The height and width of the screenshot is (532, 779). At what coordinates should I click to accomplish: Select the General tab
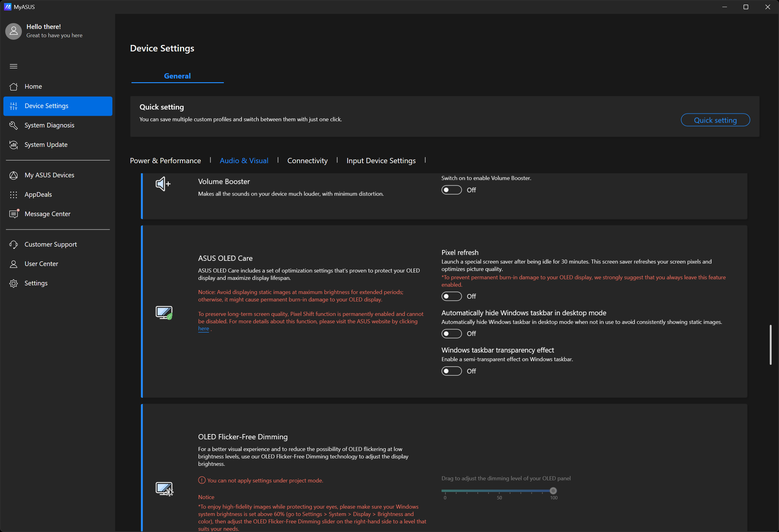coord(177,76)
